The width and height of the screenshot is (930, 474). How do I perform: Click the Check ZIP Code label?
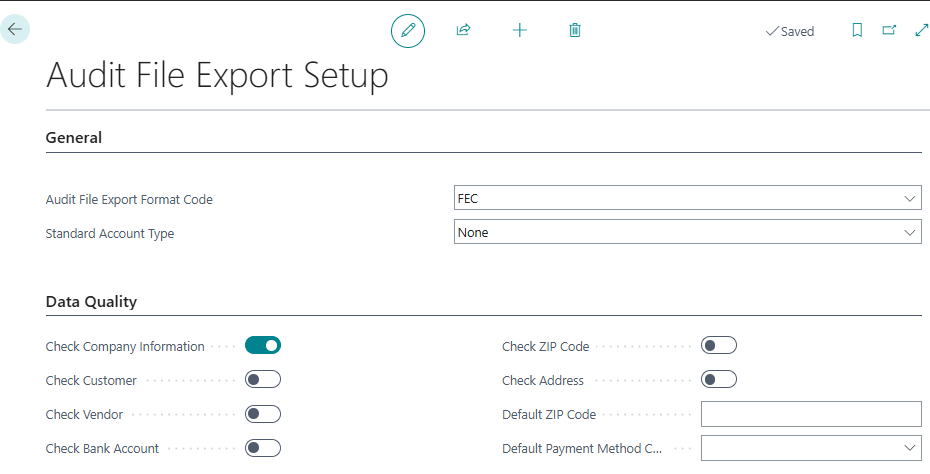546,346
